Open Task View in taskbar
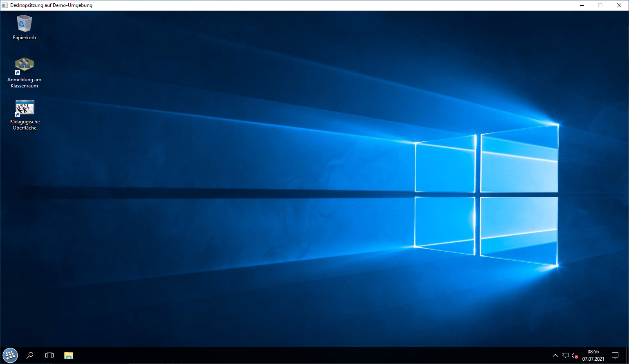The height and width of the screenshot is (364, 629). pyautogui.click(x=49, y=355)
